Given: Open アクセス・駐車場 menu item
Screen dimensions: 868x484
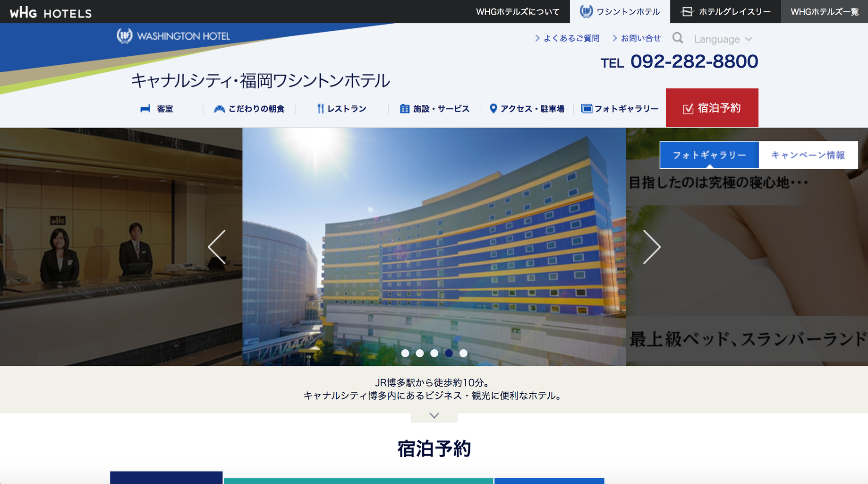Looking at the screenshot, I should tap(527, 109).
